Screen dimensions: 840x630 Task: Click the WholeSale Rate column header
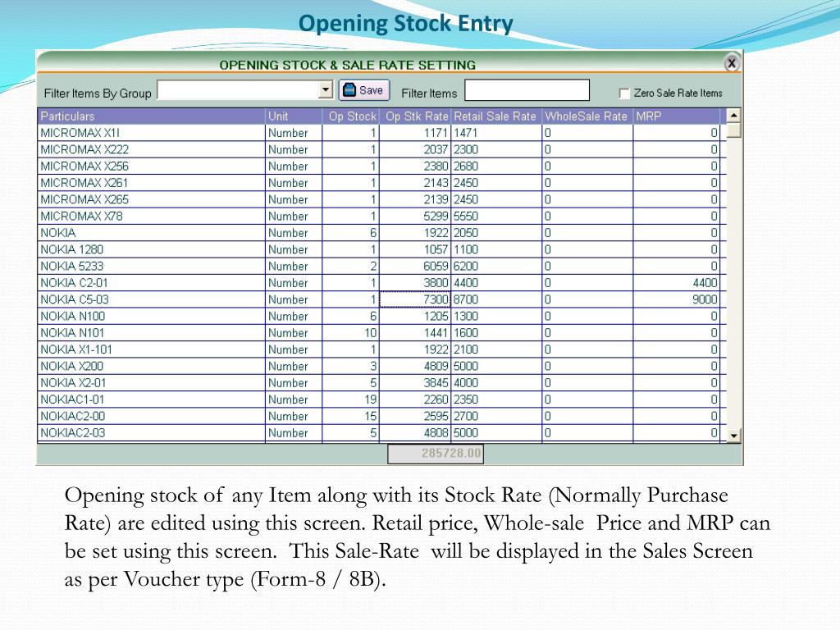[587, 116]
